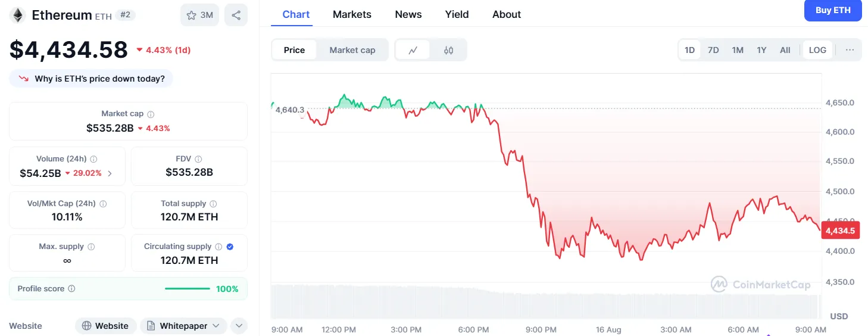This screenshot has height=336, width=868.
Task: Expand Volume (24h) details arrow
Action: [110, 173]
